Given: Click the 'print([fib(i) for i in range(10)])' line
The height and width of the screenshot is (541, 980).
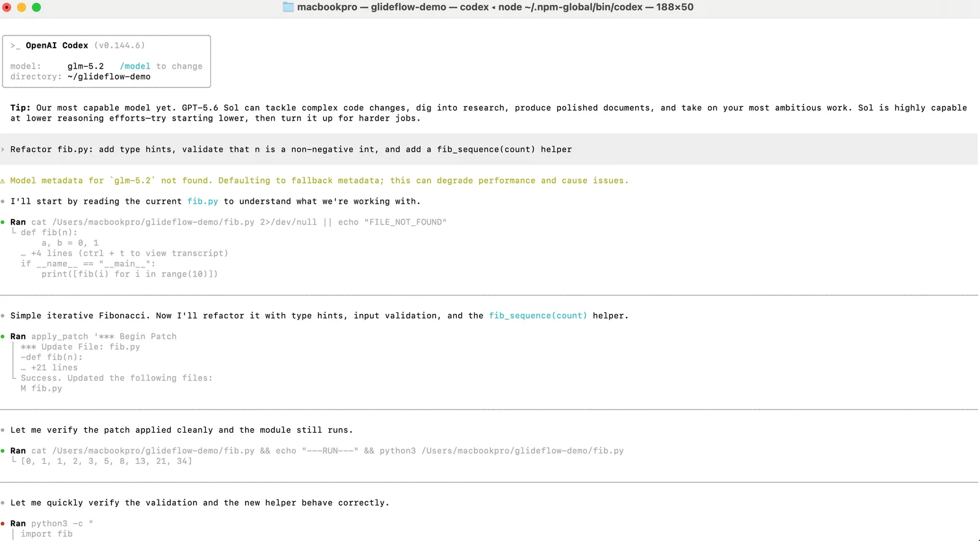Looking at the screenshot, I should [x=130, y=274].
